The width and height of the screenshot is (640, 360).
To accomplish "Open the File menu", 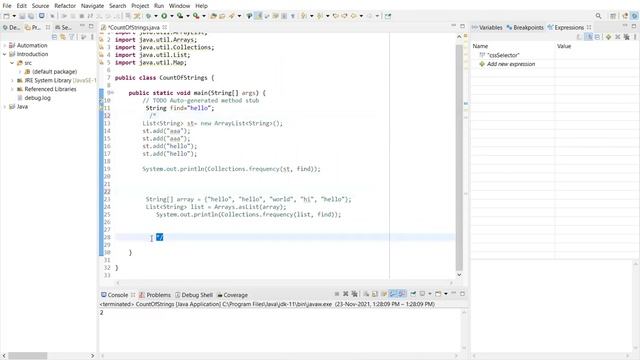I will tap(7, 6).
